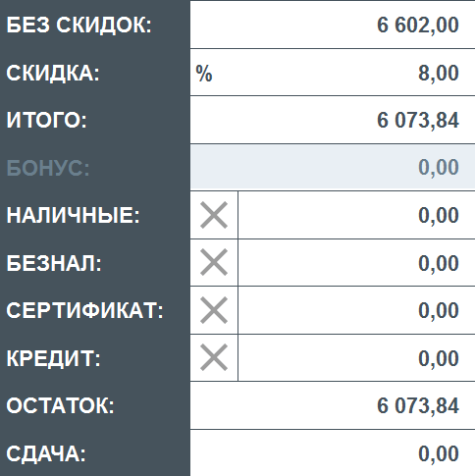The height and width of the screenshot is (476, 475).
Task: Click the КРЕДИТ label
Action: tap(53, 358)
